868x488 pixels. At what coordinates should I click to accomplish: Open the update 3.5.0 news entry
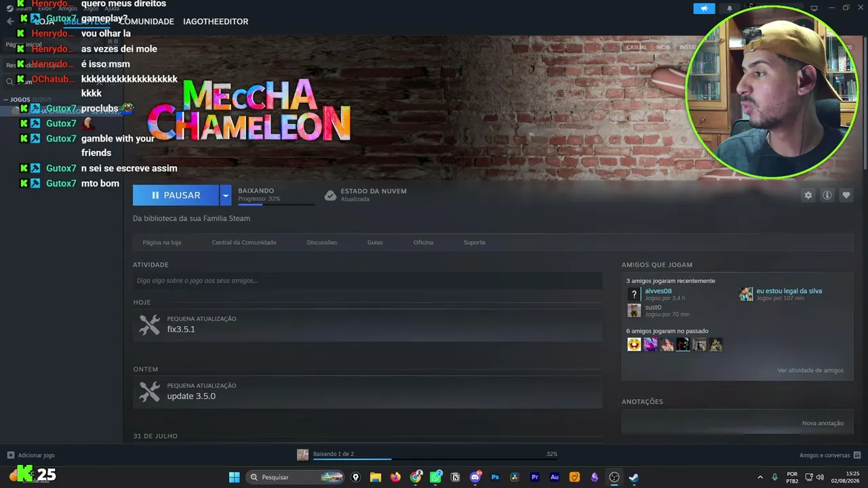(x=368, y=392)
